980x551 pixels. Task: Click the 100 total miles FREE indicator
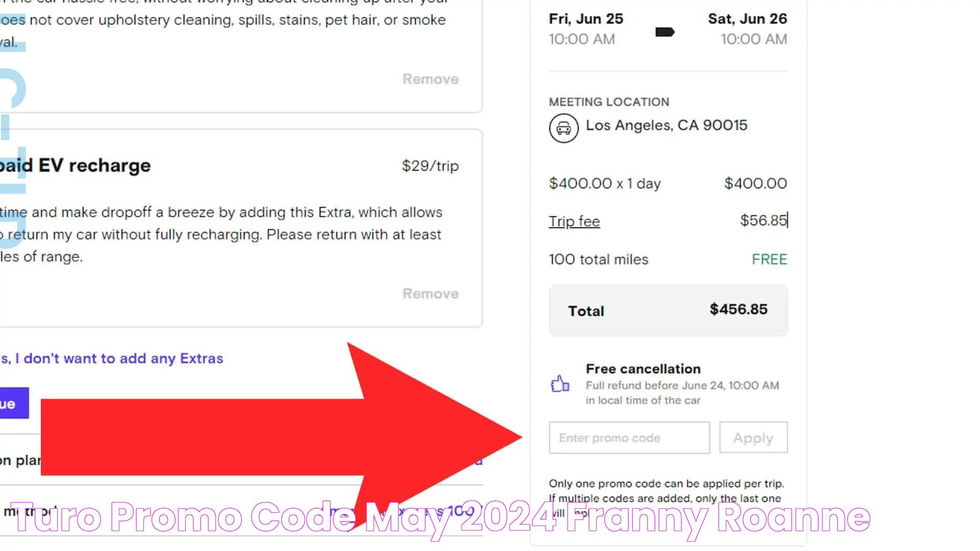coord(667,260)
